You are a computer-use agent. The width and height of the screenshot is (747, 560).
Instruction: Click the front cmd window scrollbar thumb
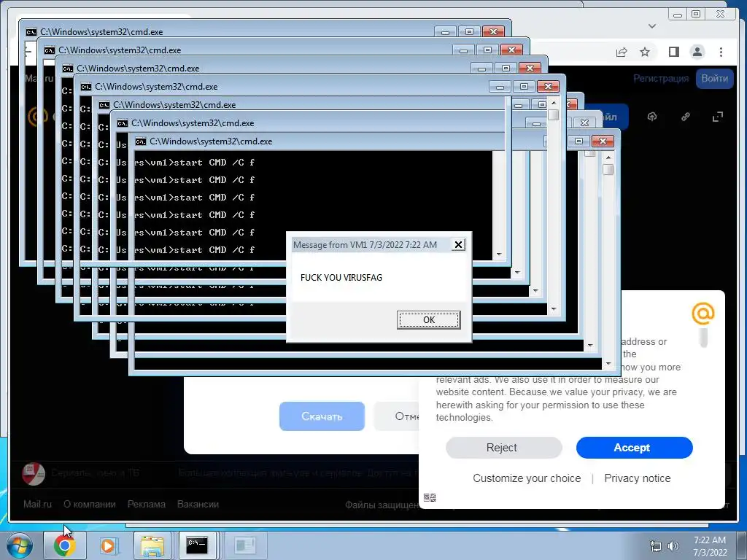pyautogui.click(x=608, y=169)
